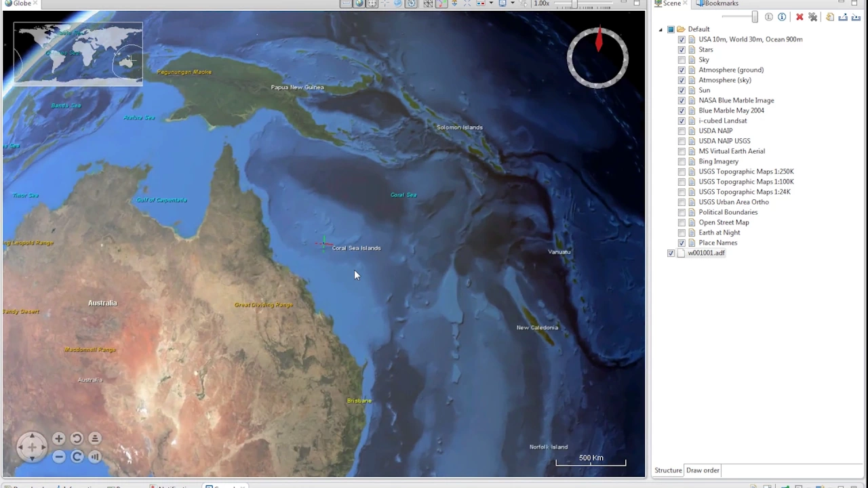This screenshot has width=868, height=488.
Task: Toggle the w001001.adf layer checkbox
Action: pyautogui.click(x=671, y=253)
